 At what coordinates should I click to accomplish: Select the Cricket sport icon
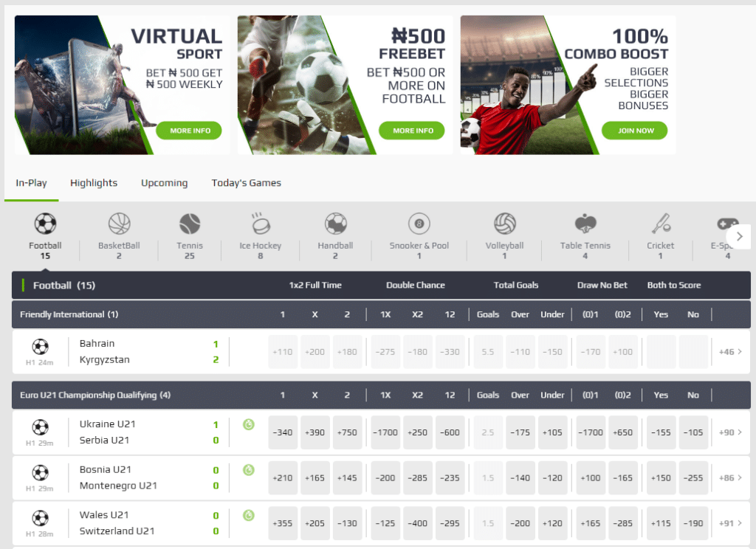[x=660, y=224]
